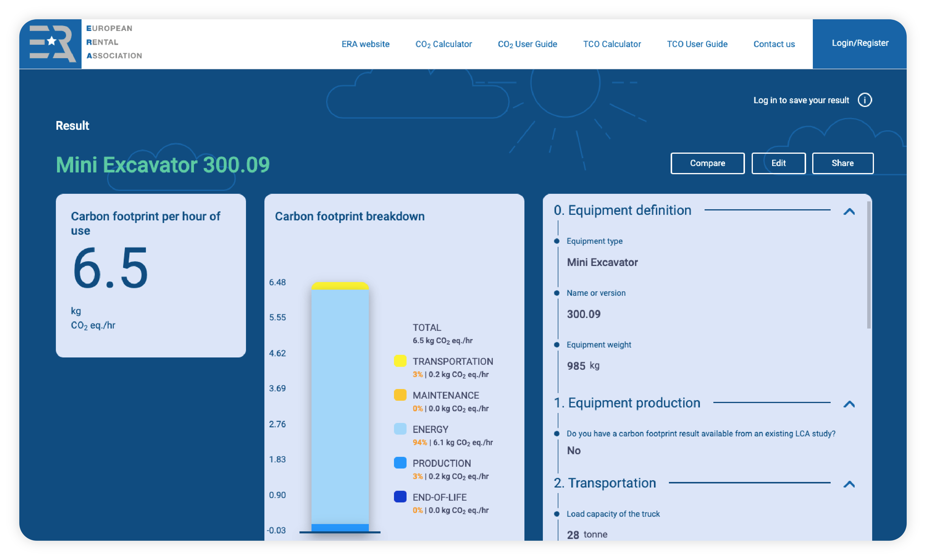This screenshot has width=926, height=560.
Task: Click the Share button
Action: (843, 163)
